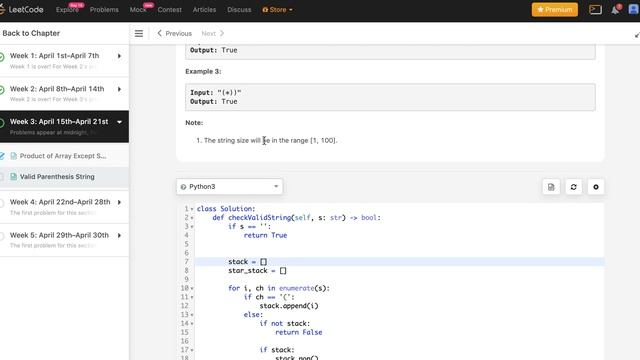
Task: Open the Python3 language dropdown
Action: [229, 187]
